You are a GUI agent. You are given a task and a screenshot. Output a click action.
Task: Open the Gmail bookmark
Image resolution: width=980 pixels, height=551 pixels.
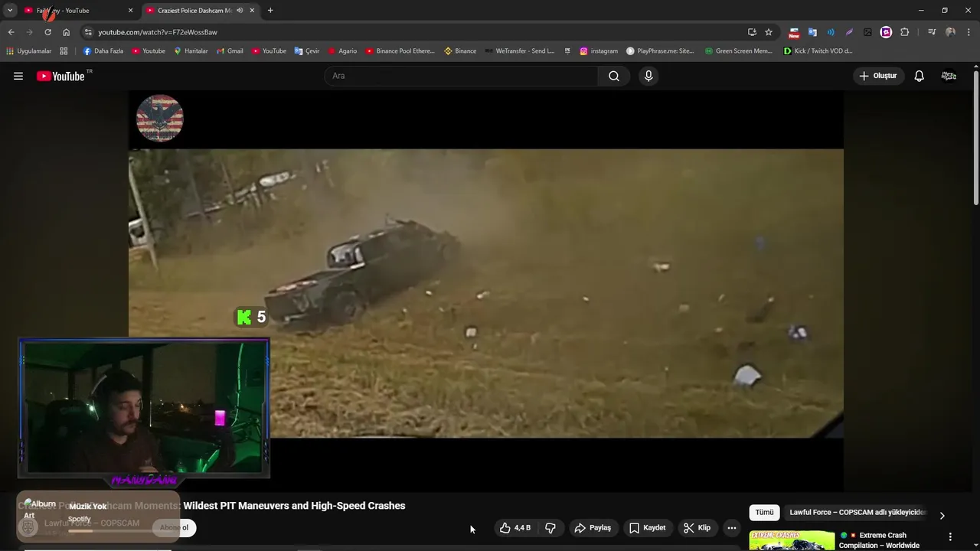click(x=230, y=51)
